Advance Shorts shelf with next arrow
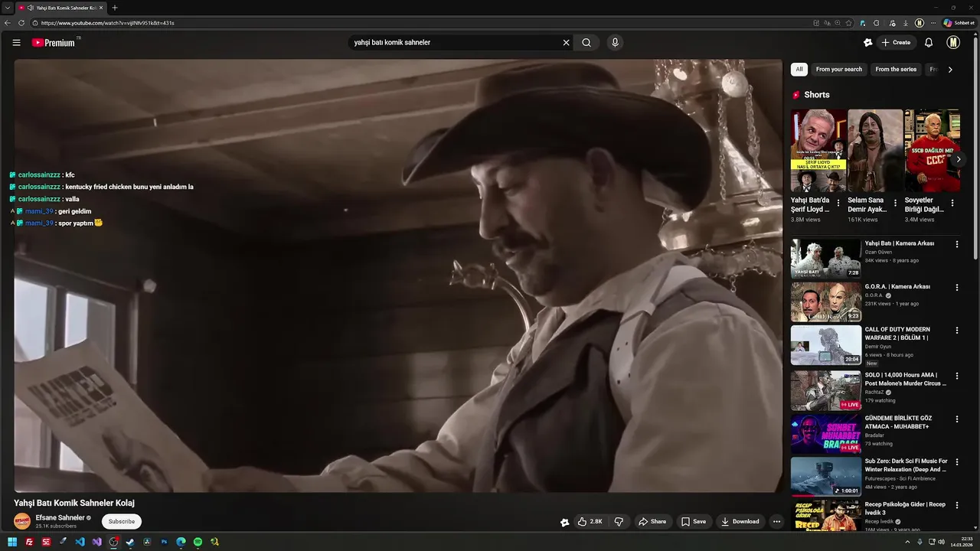The width and height of the screenshot is (980, 551). coord(959,159)
